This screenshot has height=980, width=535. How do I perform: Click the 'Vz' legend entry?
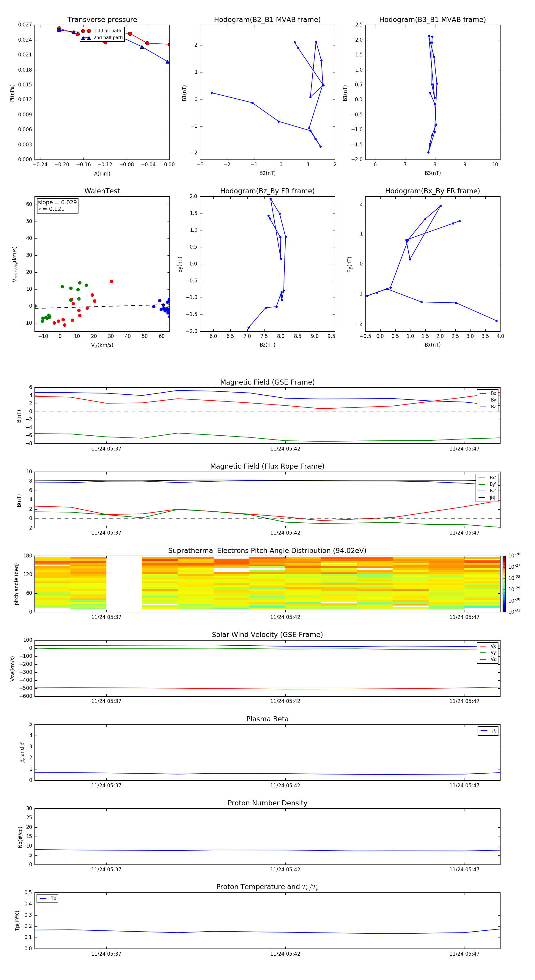(x=488, y=659)
